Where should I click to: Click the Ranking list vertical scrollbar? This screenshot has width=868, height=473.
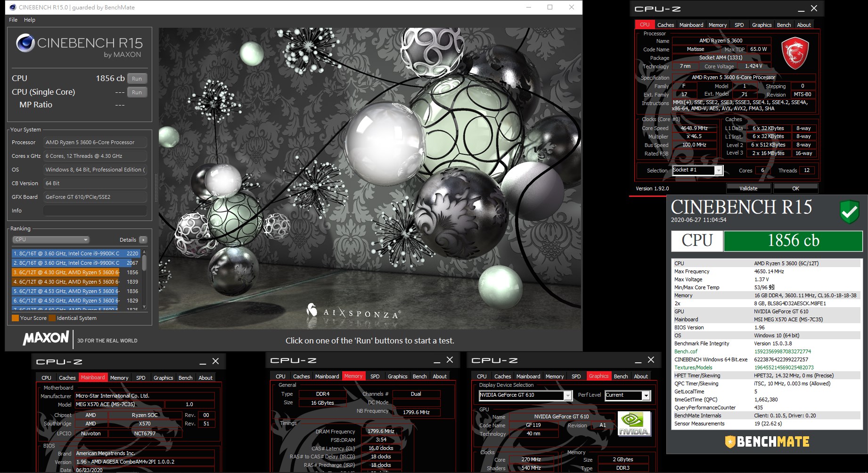(x=144, y=280)
